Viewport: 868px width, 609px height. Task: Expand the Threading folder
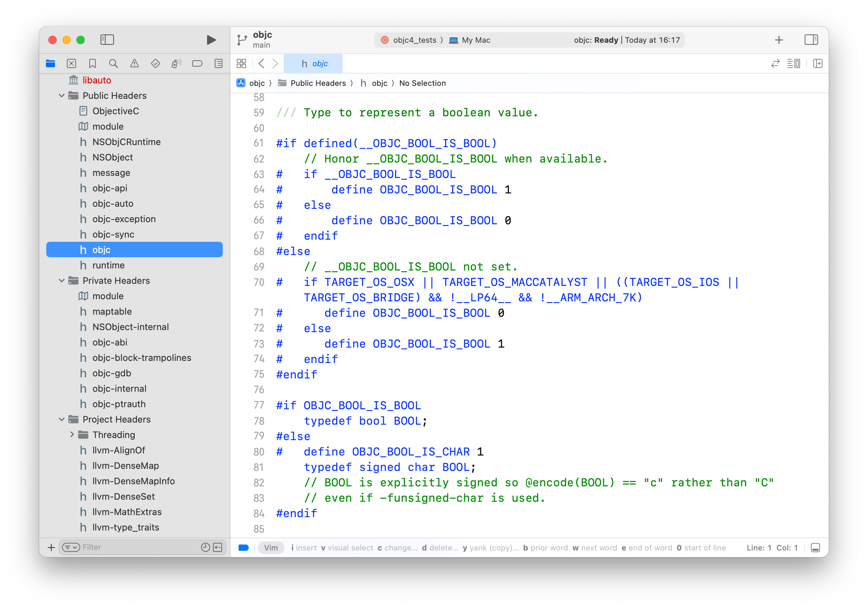(72, 434)
